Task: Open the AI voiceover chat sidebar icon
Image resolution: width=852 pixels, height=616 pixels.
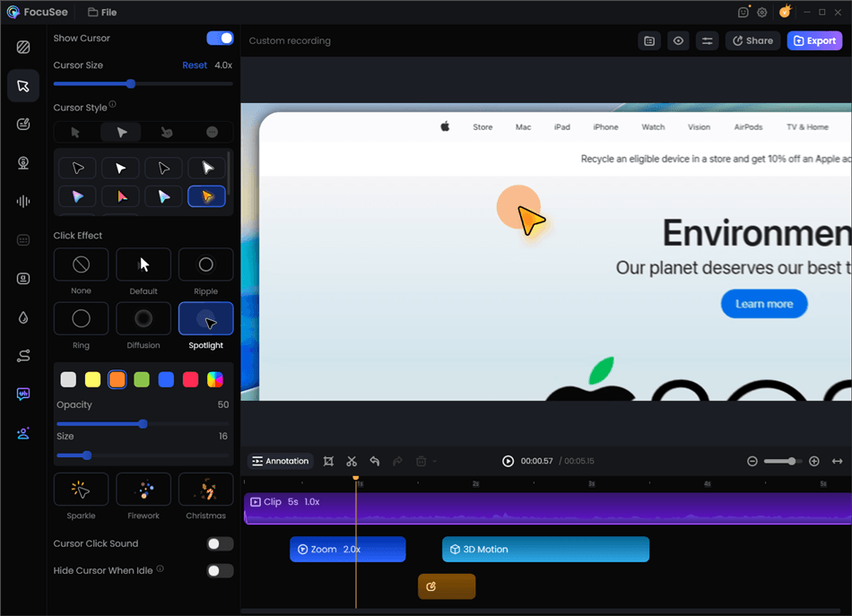Action: point(22,395)
